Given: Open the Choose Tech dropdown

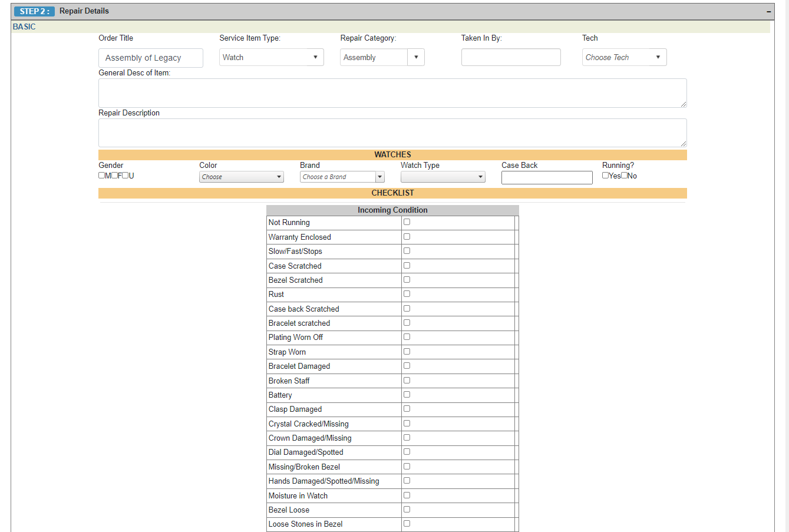Looking at the screenshot, I should 624,57.
